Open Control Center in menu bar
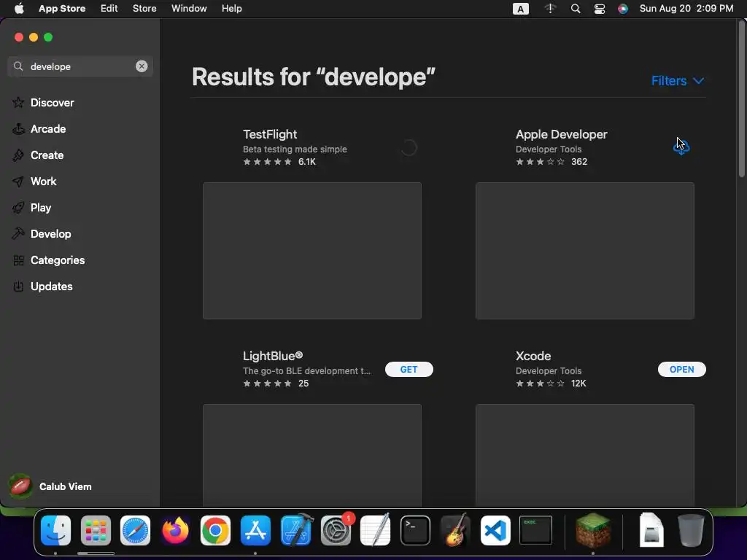The height and width of the screenshot is (560, 747). (600, 9)
